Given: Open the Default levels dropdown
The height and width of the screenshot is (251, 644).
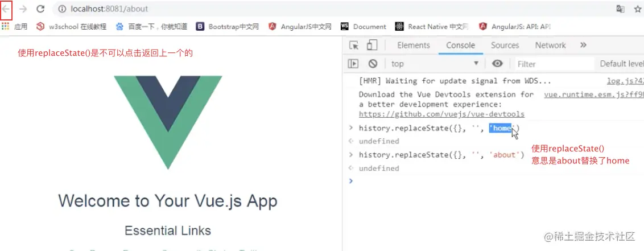Looking at the screenshot, I should [x=621, y=64].
